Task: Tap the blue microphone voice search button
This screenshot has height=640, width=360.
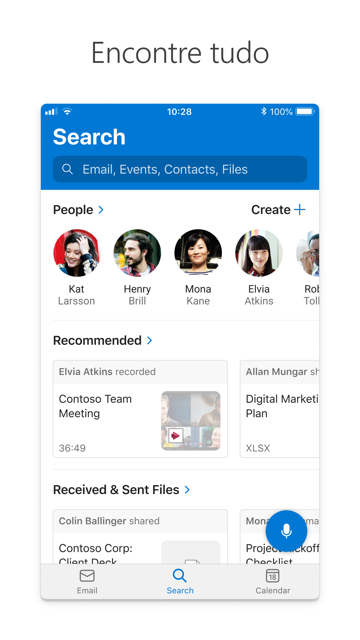Action: point(286,531)
